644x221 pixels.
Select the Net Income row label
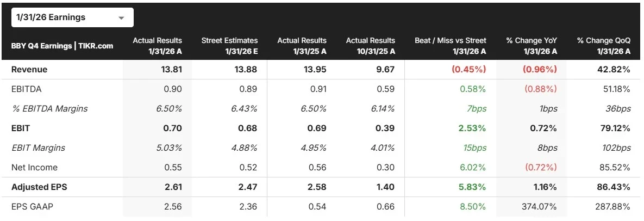coord(34,168)
